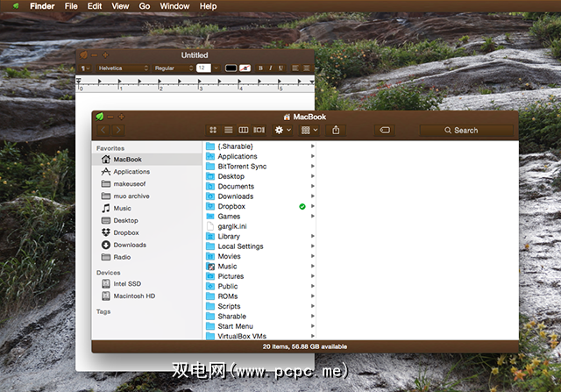Open the File menu
This screenshot has width=561, height=392.
[71, 6]
